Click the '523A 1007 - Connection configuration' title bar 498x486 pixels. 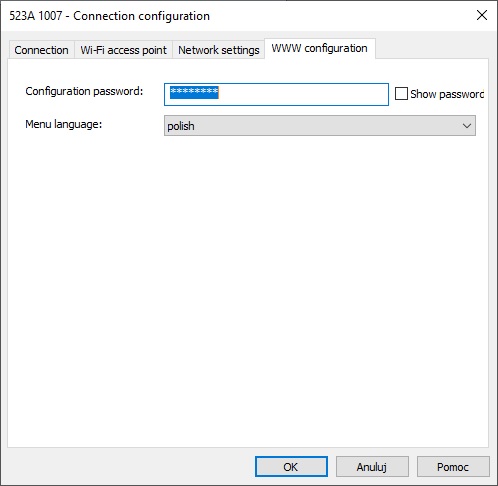pyautogui.click(x=110, y=16)
